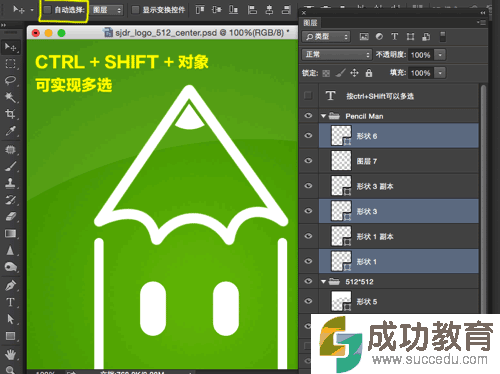Image resolution: width=500 pixels, height=374 pixels.
Task: Click adjustment layer filter icon
Action: tap(379, 37)
